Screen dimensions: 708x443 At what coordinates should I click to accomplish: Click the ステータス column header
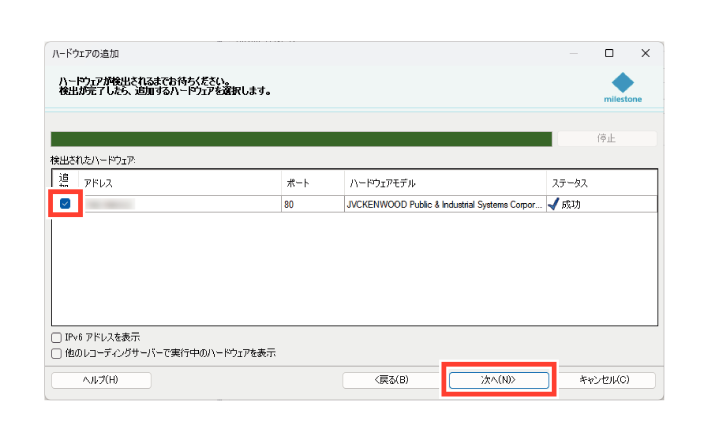point(602,183)
